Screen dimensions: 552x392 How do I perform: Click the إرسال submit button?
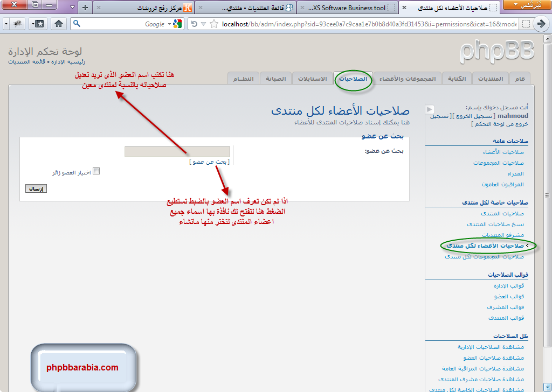(x=36, y=189)
